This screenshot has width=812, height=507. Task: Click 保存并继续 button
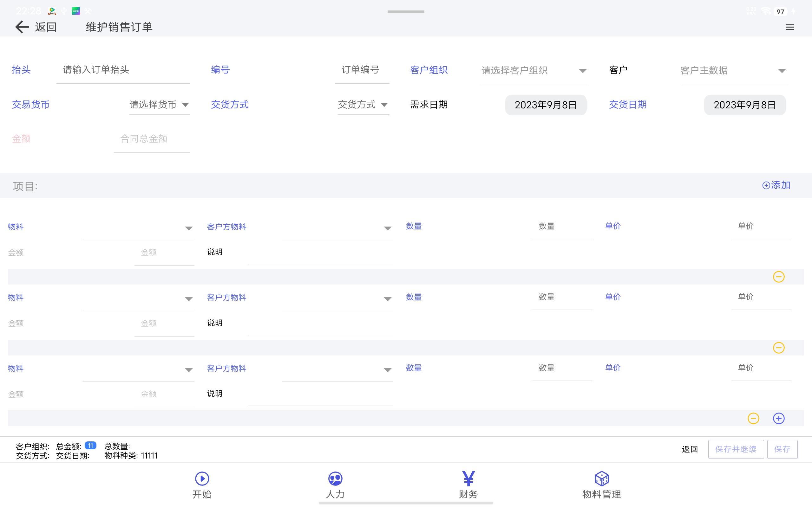tap(736, 449)
